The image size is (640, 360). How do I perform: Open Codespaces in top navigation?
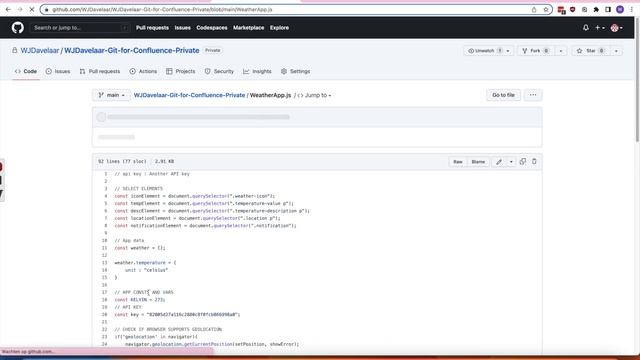tap(211, 28)
